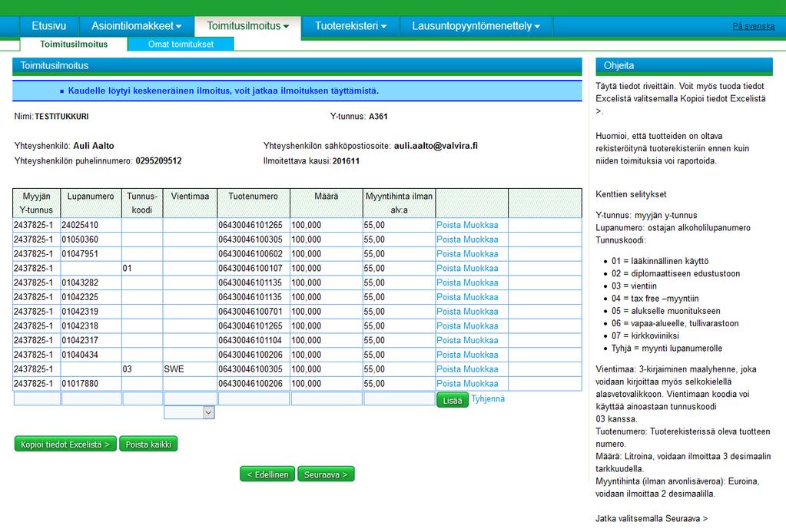The width and height of the screenshot is (786, 532).
Task: Continue with the Seuraava button
Action: coord(326,474)
